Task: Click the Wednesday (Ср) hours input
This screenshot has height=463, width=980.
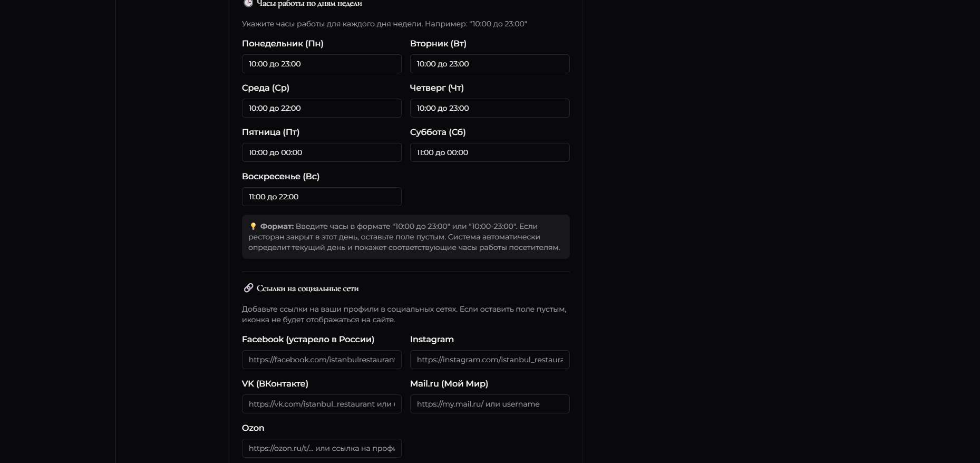Action: [322, 108]
